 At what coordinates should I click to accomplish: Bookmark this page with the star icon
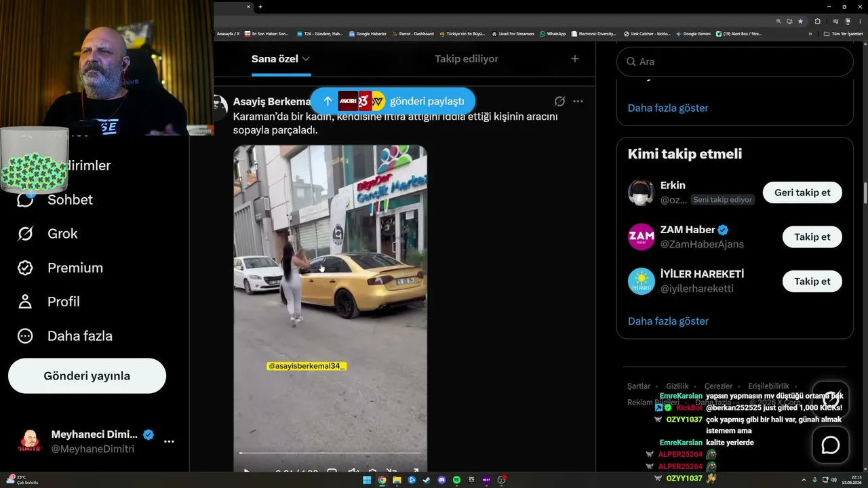(800, 21)
